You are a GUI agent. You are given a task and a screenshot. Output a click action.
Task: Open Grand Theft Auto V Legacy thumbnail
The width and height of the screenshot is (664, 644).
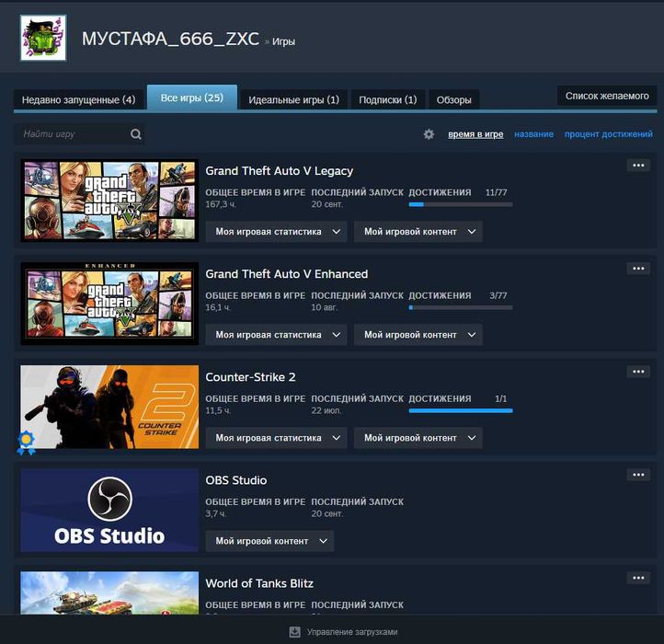(x=109, y=201)
